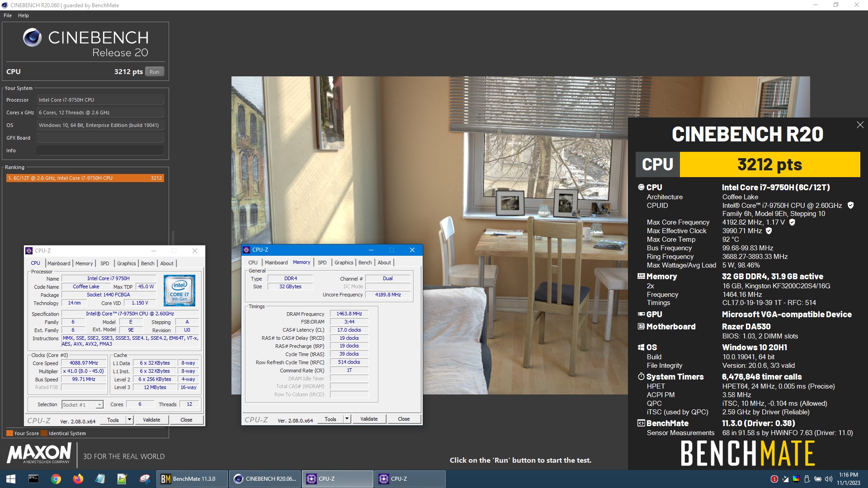
Task: Click the yellow 3212 pts score banner
Action: coord(769,164)
